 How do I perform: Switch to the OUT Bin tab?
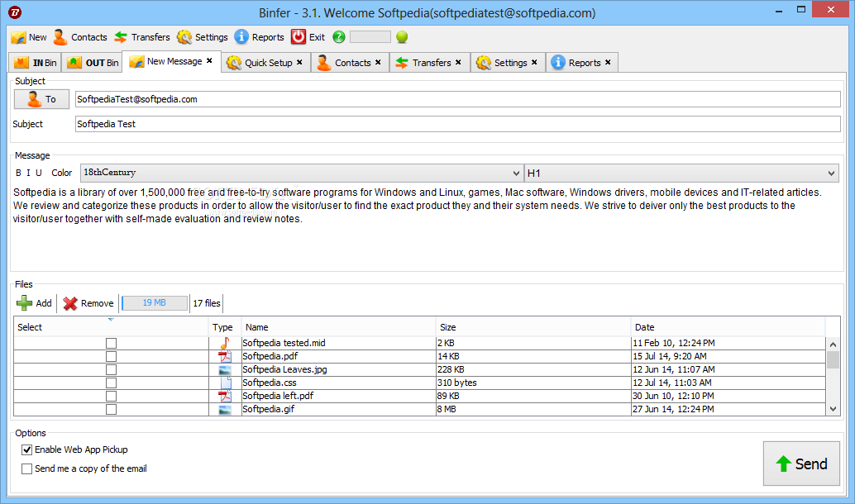(92, 63)
